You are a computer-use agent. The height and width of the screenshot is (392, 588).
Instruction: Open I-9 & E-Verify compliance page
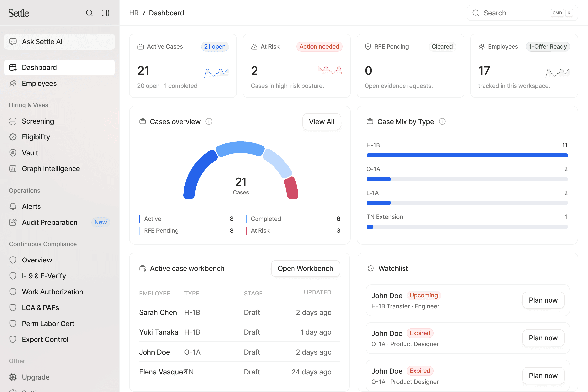(44, 276)
